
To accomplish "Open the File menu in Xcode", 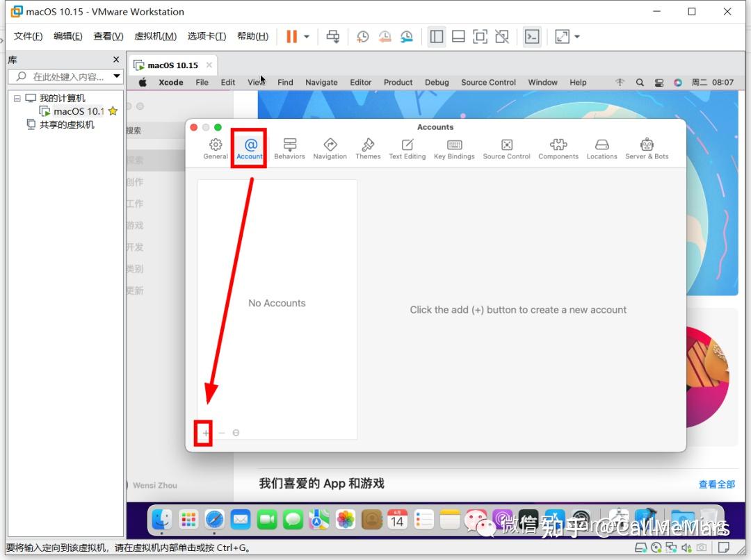I will 202,82.
